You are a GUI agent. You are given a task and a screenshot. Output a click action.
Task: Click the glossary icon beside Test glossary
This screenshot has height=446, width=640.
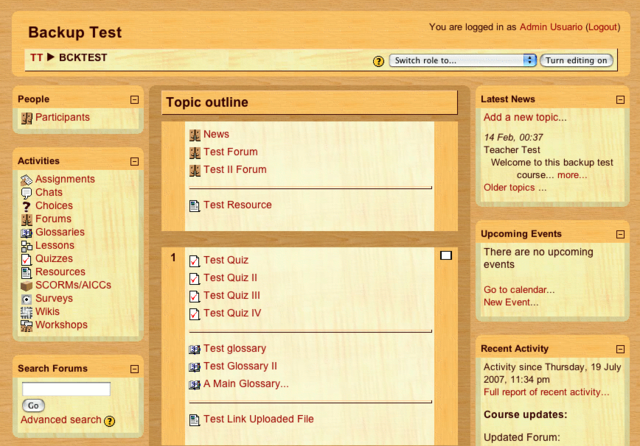195,349
